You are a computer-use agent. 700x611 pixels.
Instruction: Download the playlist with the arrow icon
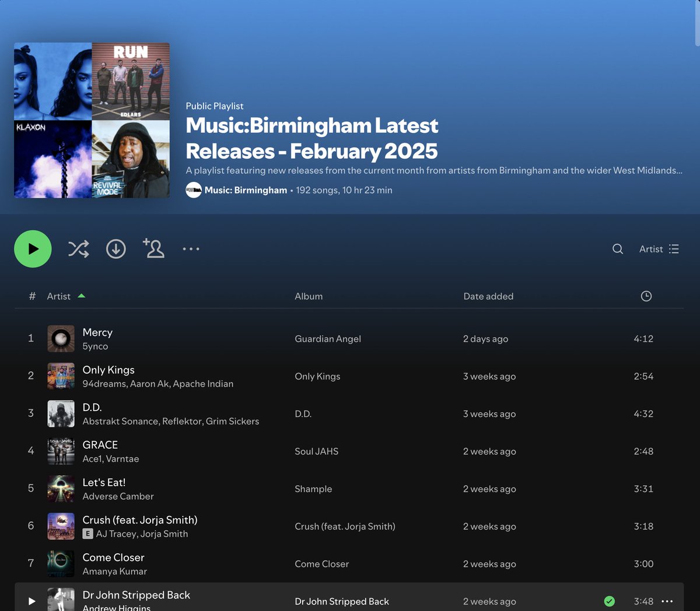[x=116, y=249]
